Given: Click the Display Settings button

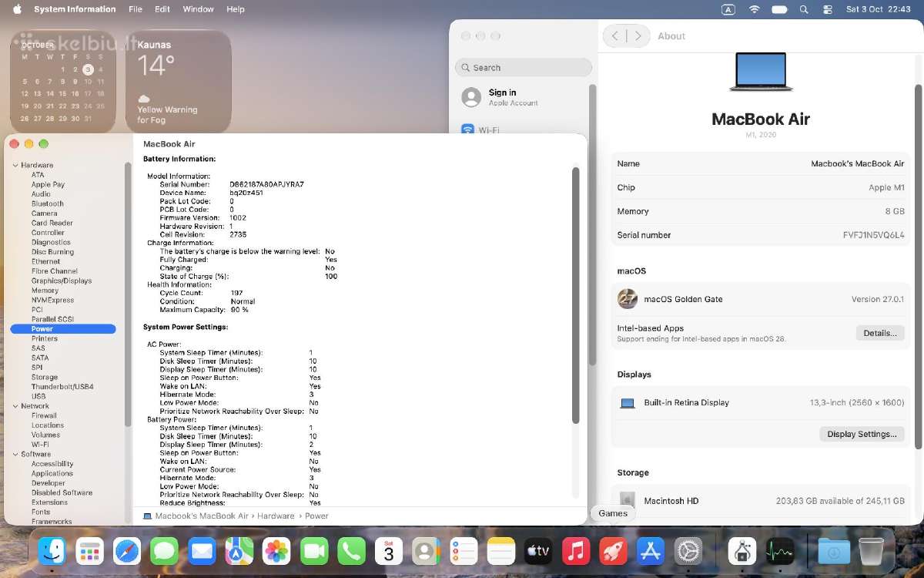Looking at the screenshot, I should click(x=862, y=434).
